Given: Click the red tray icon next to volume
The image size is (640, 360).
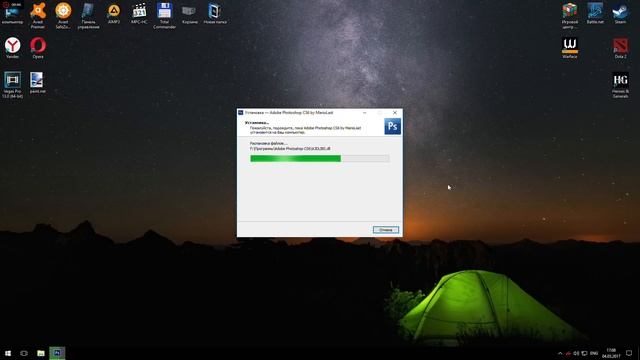Looking at the screenshot, I should tap(568, 353).
